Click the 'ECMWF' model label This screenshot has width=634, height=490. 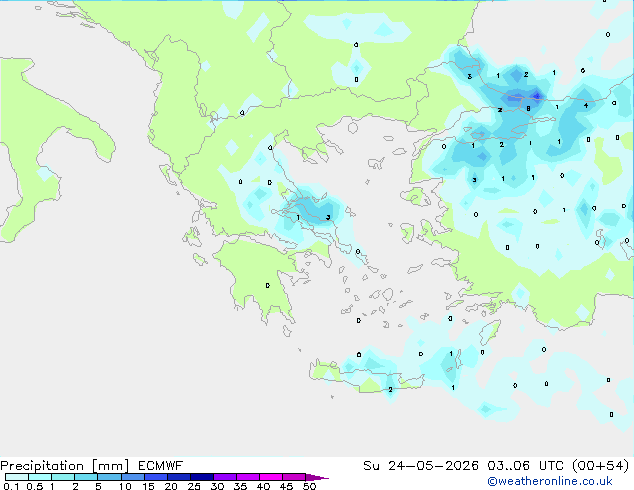pyautogui.click(x=161, y=466)
